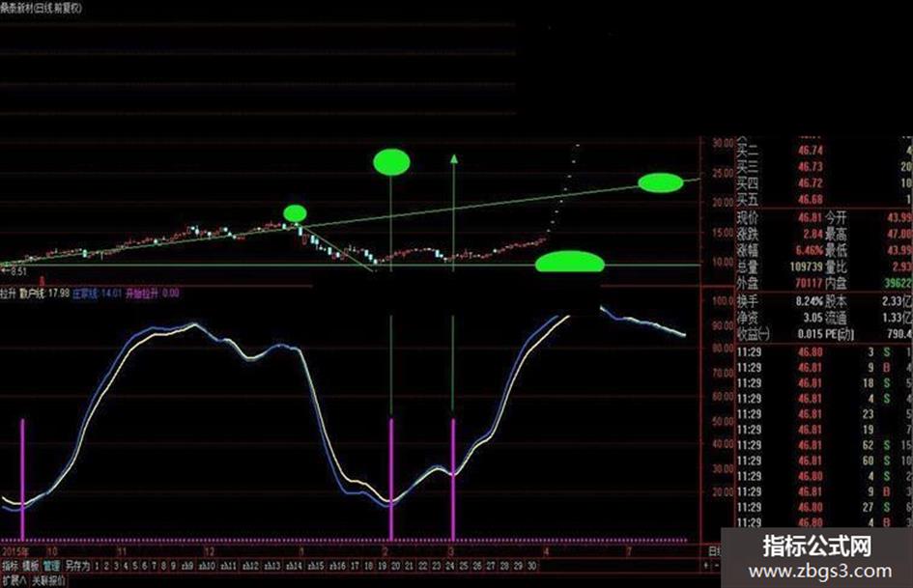Click the 买五 bid price 46.68
Screen dimensions: 913x588
(x=811, y=200)
